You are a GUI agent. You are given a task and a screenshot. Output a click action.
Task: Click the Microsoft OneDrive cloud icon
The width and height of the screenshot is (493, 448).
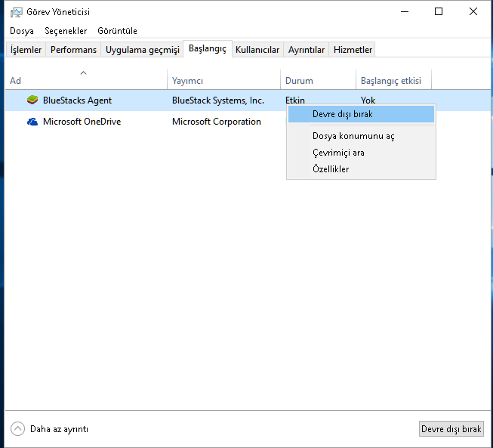(32, 122)
